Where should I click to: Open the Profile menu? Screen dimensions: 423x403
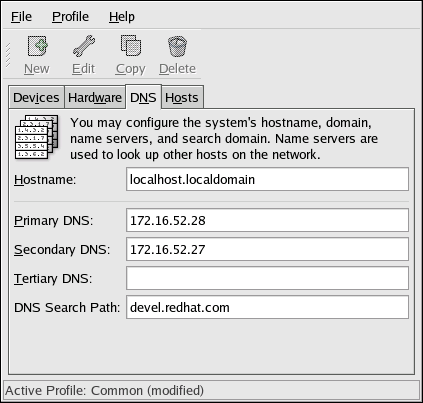tap(70, 17)
